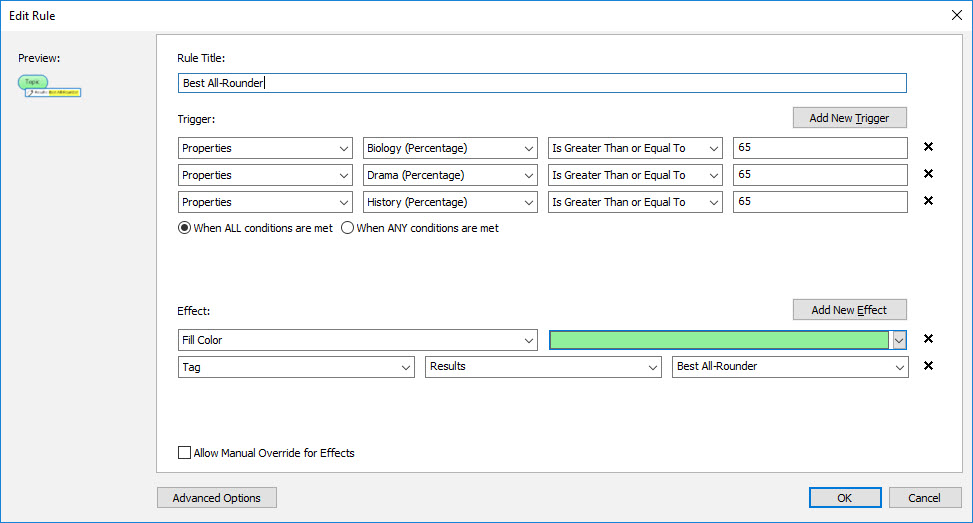973x523 pixels.
Task: Open the Best All-Rounder tag dropdown
Action: pyautogui.click(x=790, y=367)
